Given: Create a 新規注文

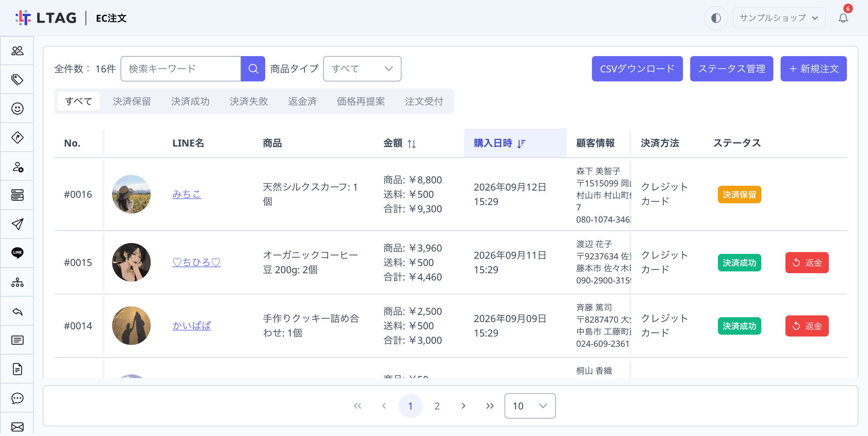Looking at the screenshot, I should 813,69.
